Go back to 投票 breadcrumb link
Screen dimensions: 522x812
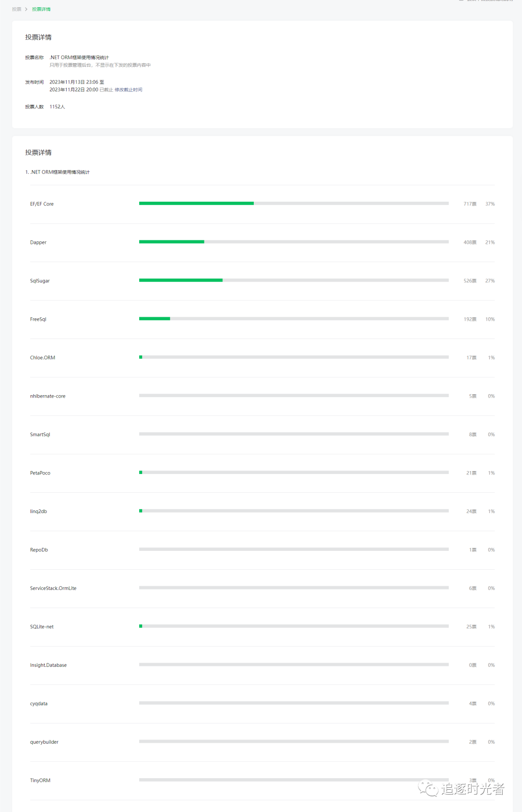tap(16, 9)
